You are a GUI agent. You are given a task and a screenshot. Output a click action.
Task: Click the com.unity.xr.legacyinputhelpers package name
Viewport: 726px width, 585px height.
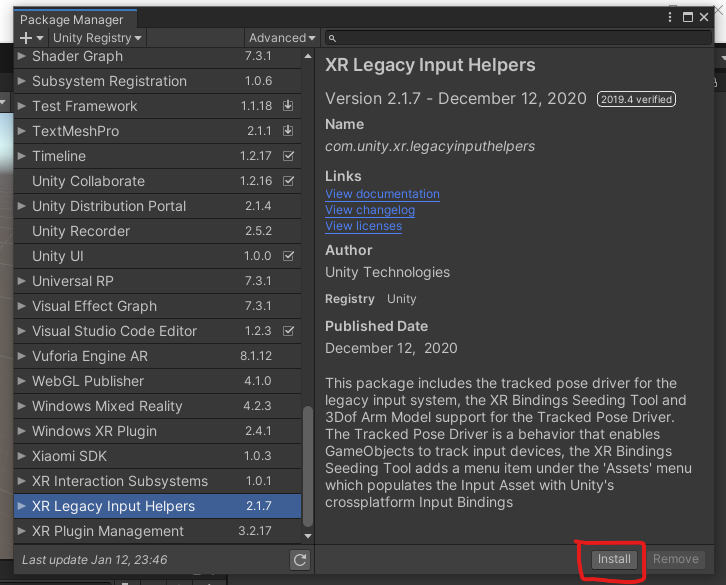[x=430, y=146]
